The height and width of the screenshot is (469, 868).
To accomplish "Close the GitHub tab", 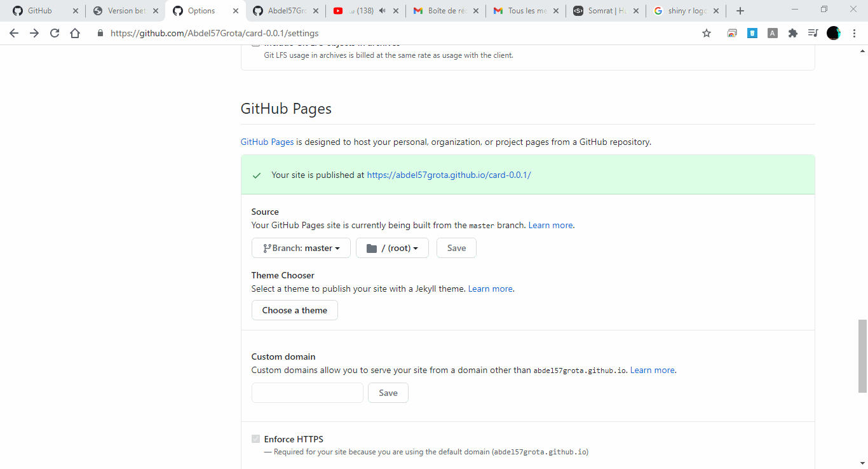I will 76,11.
